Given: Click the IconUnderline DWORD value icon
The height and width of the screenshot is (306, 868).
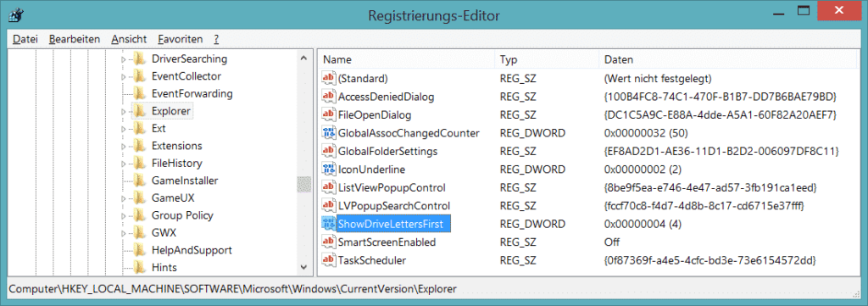Looking at the screenshot, I should click(329, 169).
